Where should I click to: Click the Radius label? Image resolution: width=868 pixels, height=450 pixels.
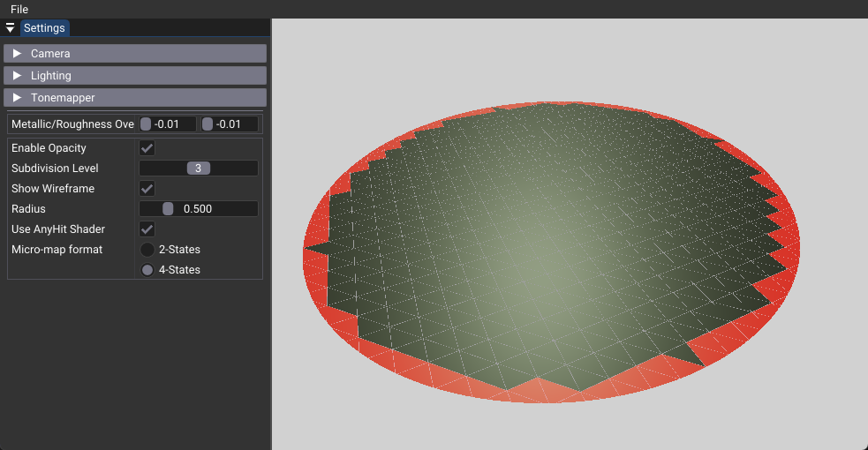(x=28, y=209)
